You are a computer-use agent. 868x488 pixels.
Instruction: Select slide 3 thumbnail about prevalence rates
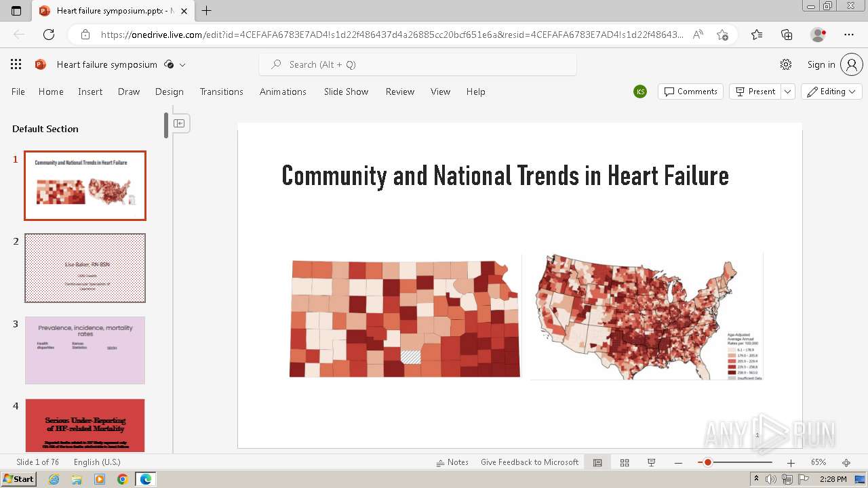85,350
